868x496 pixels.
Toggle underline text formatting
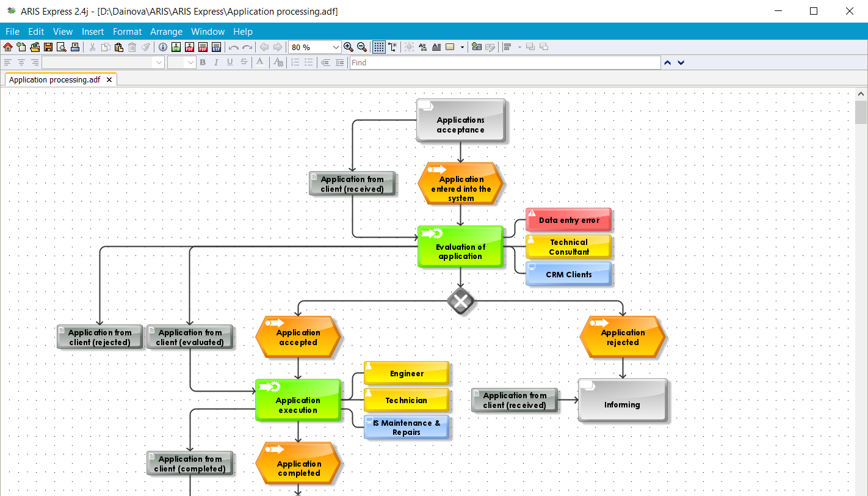[x=229, y=62]
